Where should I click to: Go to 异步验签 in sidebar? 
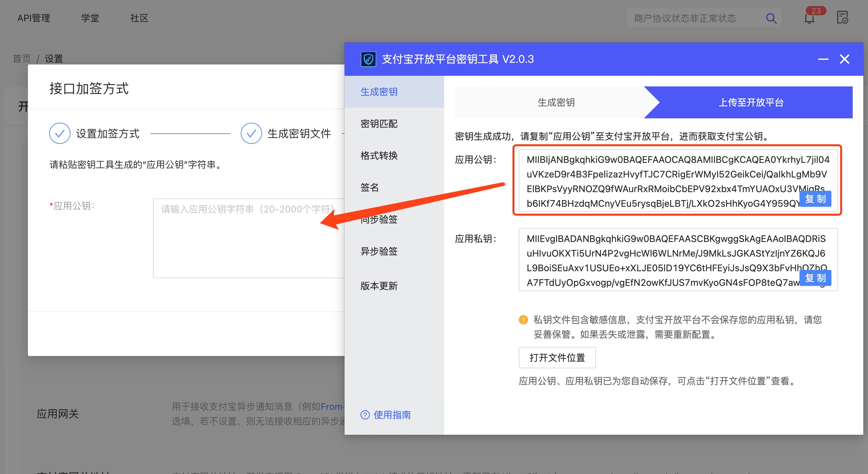point(379,251)
